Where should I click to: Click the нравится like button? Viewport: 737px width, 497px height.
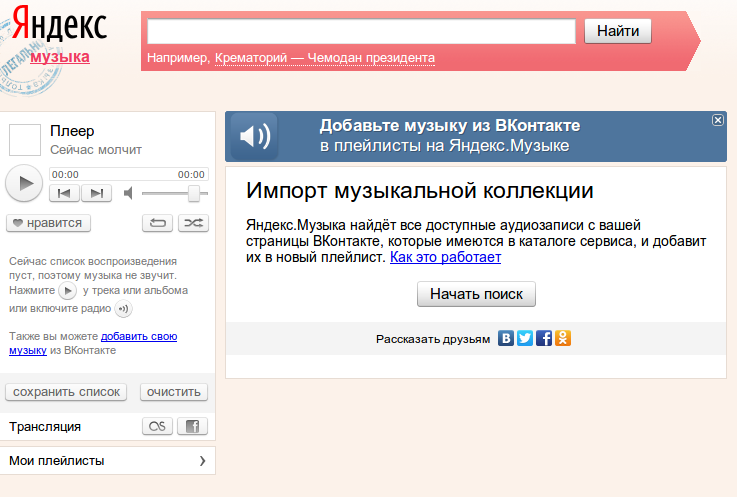point(48,223)
